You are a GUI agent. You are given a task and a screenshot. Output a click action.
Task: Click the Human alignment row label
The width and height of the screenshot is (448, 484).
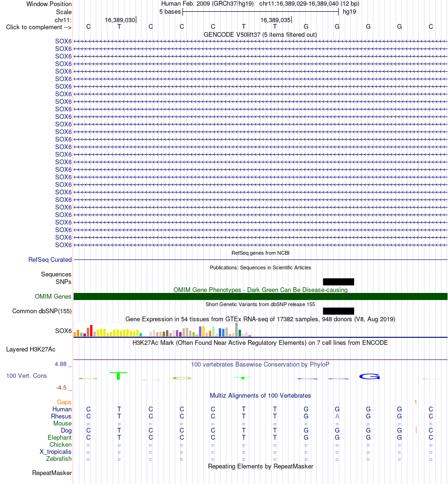[x=62, y=409]
